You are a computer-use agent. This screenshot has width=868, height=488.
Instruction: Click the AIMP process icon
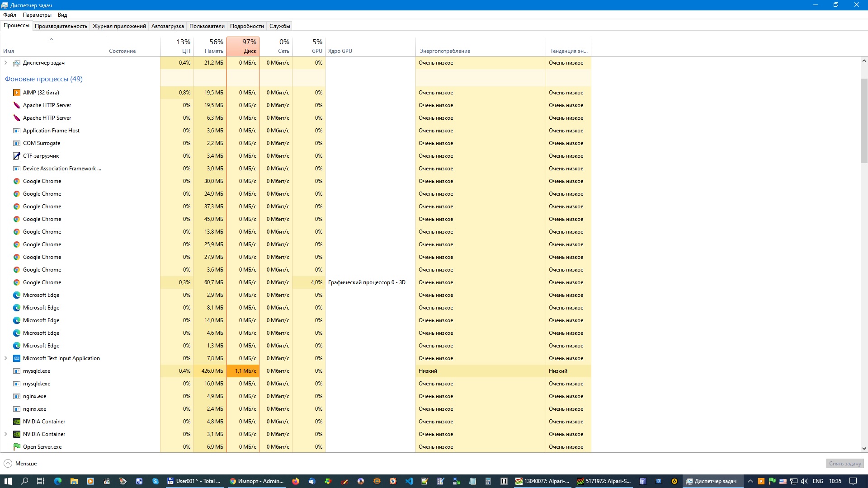tap(17, 93)
